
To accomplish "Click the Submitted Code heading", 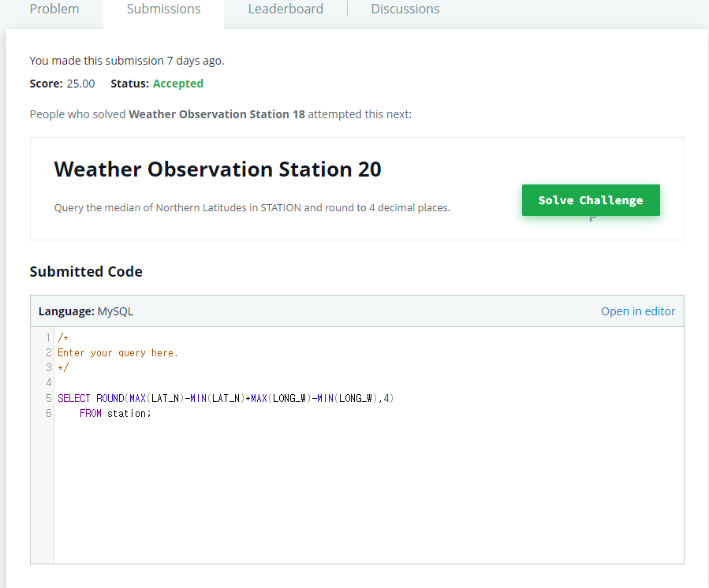I will pyautogui.click(x=86, y=272).
